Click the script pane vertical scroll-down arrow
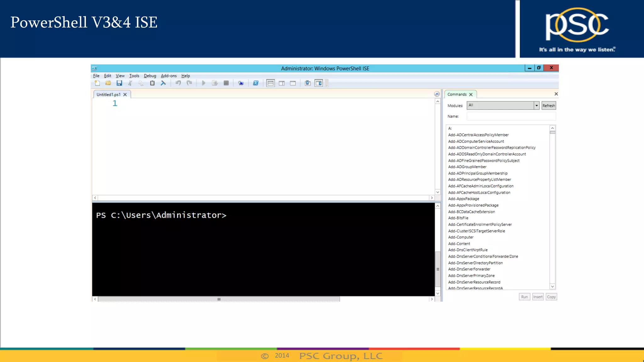Screen dimensions: 644x362 (x=437, y=192)
